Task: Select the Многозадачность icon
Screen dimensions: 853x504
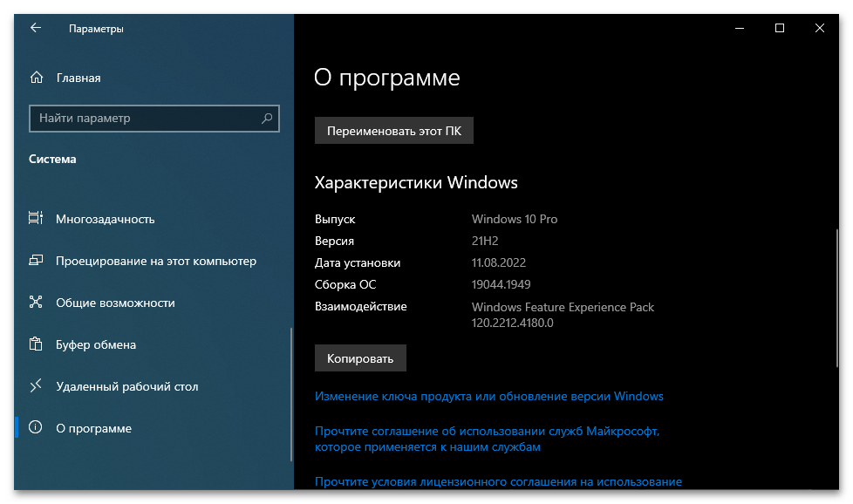Action: [x=36, y=219]
